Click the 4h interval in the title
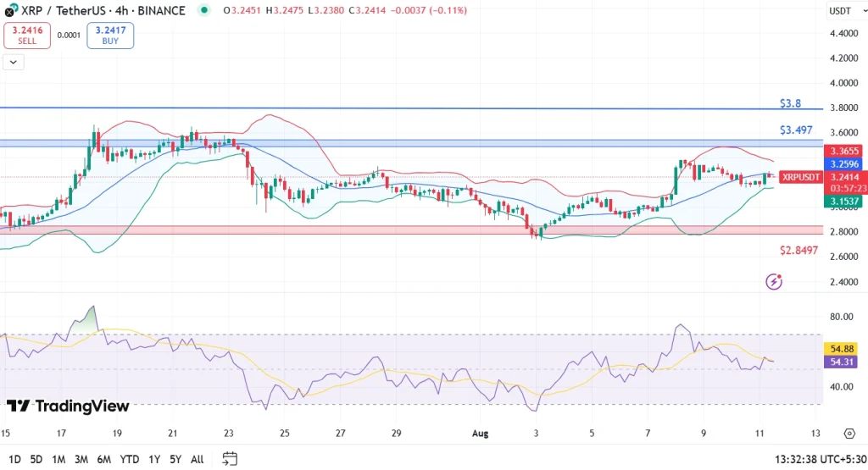The width and height of the screenshot is (868, 470). point(120,10)
